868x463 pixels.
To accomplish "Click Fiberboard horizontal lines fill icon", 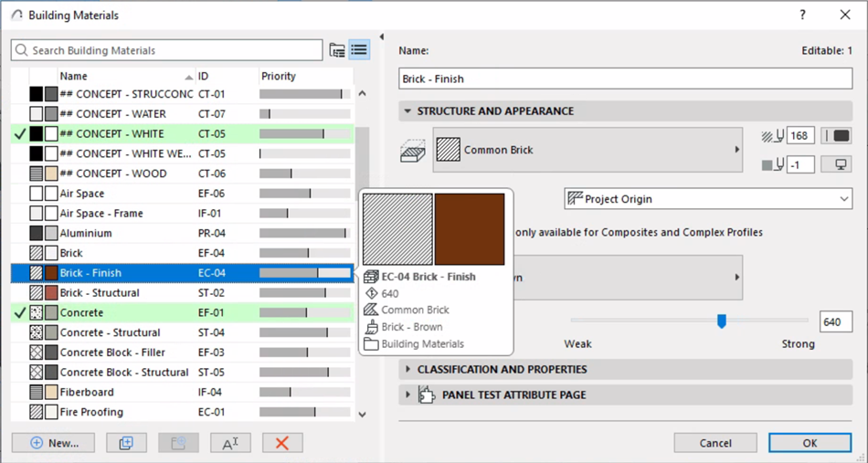I will [x=36, y=392].
